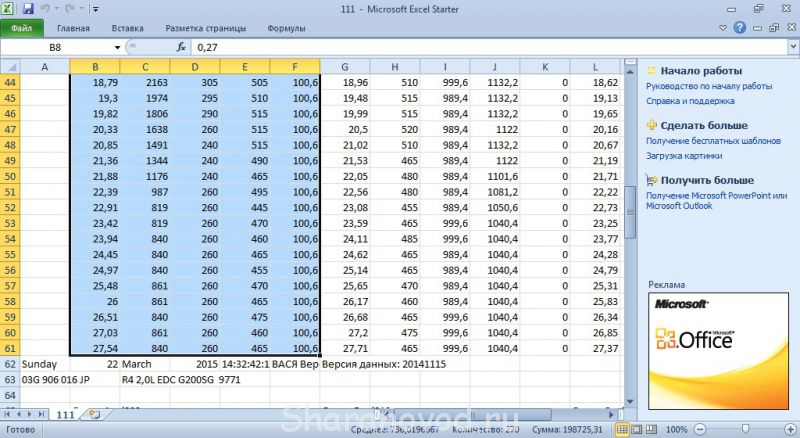Click the Undo arrow icon
The height and width of the screenshot is (438, 800).
45,8
